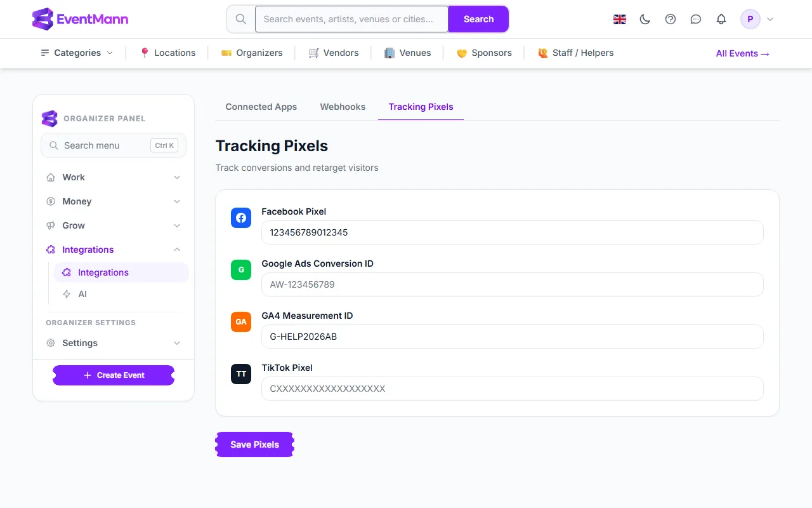Expand the Money menu section
This screenshot has height=508, width=812.
(114, 201)
